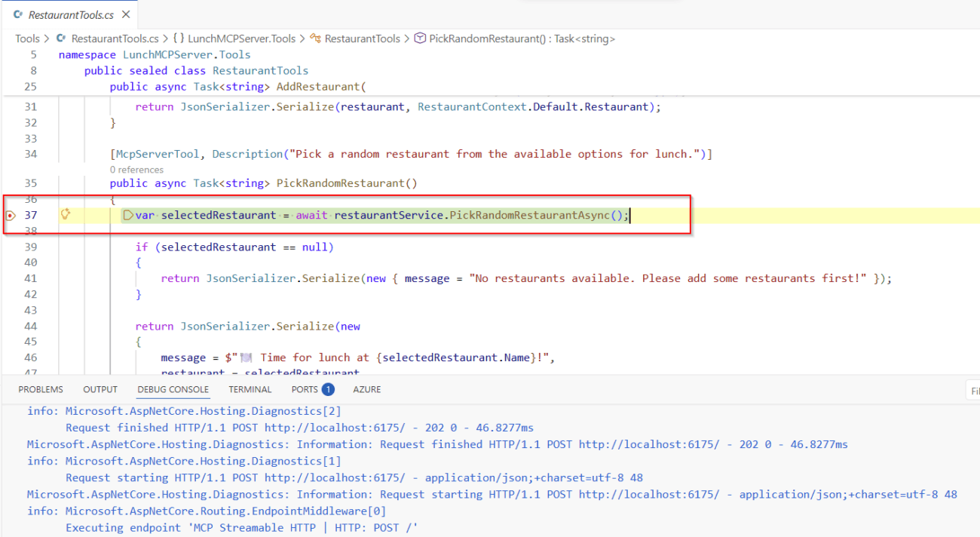Close the RestaurantTools.cs editor tab

coord(125,14)
